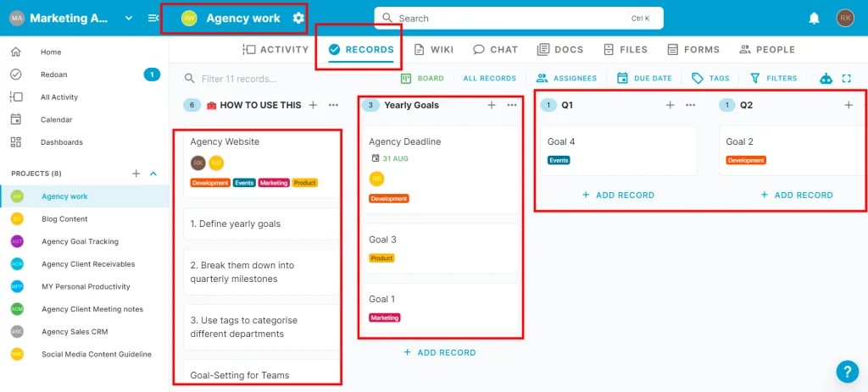Image resolution: width=868 pixels, height=392 pixels.
Task: Click Add Record under the Q1 column
Action: pos(618,195)
